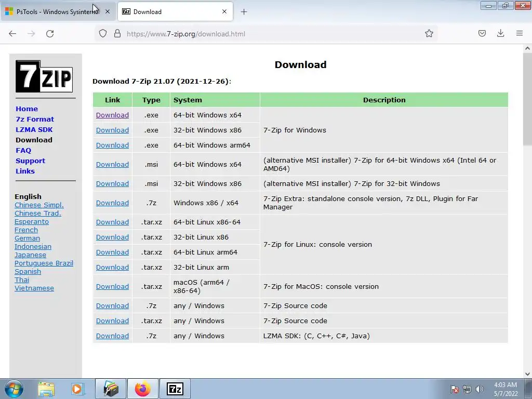Click the page scrollbar up arrow
Image resolution: width=532 pixels, height=399 pixels.
pyautogui.click(x=528, y=48)
